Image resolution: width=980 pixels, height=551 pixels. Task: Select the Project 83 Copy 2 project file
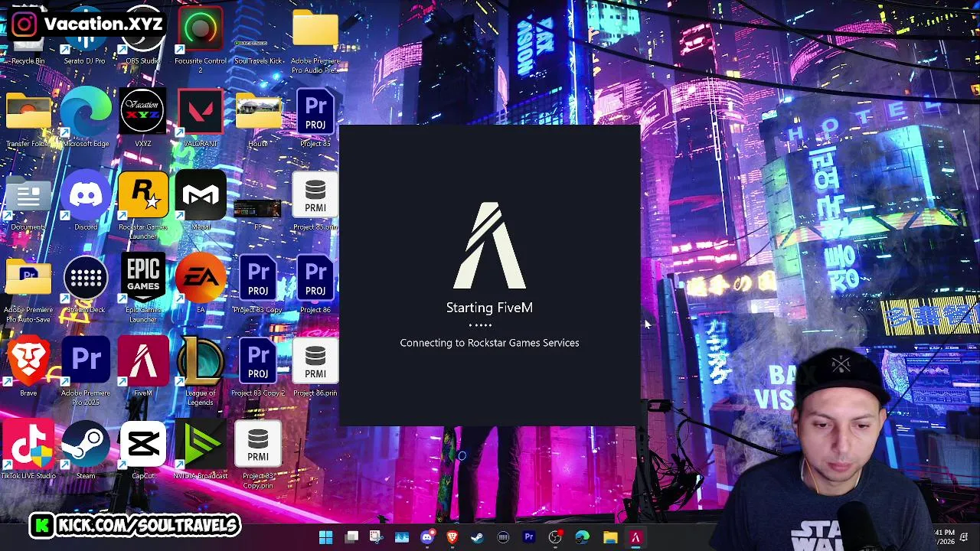pyautogui.click(x=258, y=368)
